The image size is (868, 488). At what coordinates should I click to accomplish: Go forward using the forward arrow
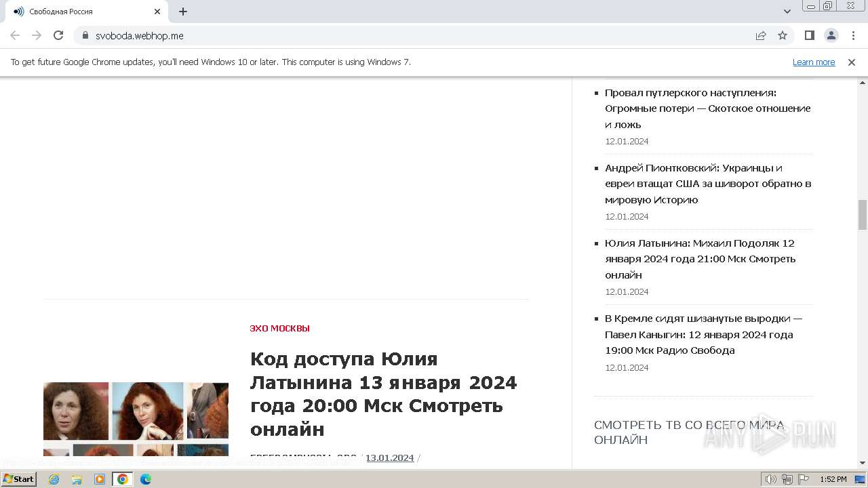click(x=37, y=35)
